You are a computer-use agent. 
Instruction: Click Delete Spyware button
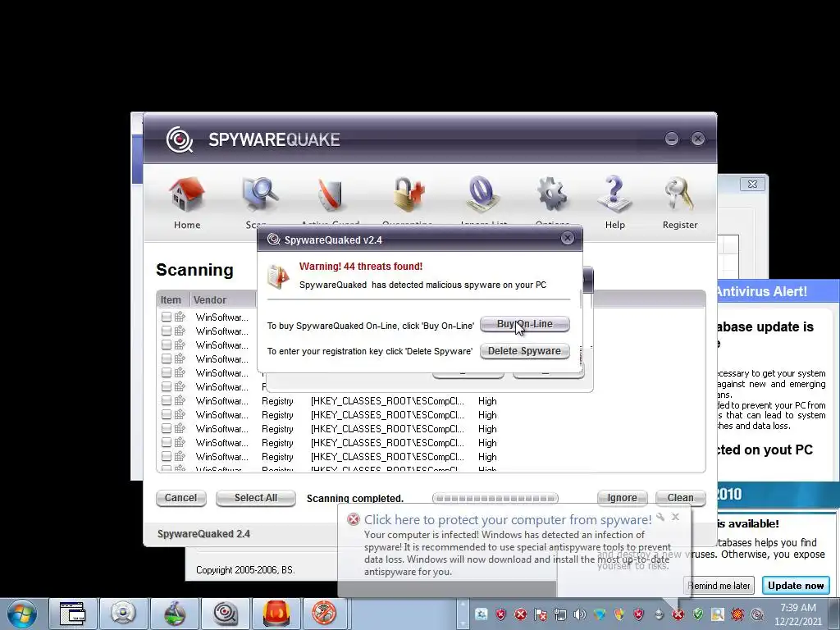click(x=524, y=351)
